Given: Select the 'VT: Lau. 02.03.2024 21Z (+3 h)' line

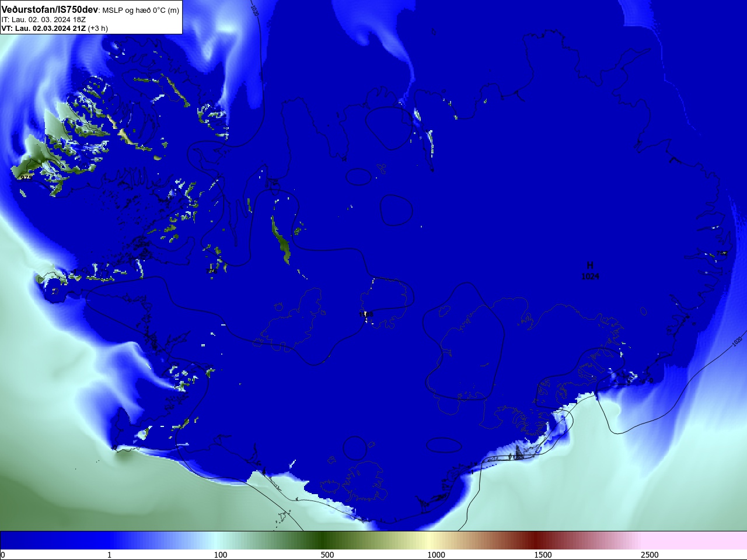Looking at the screenshot, I should [x=54, y=28].
